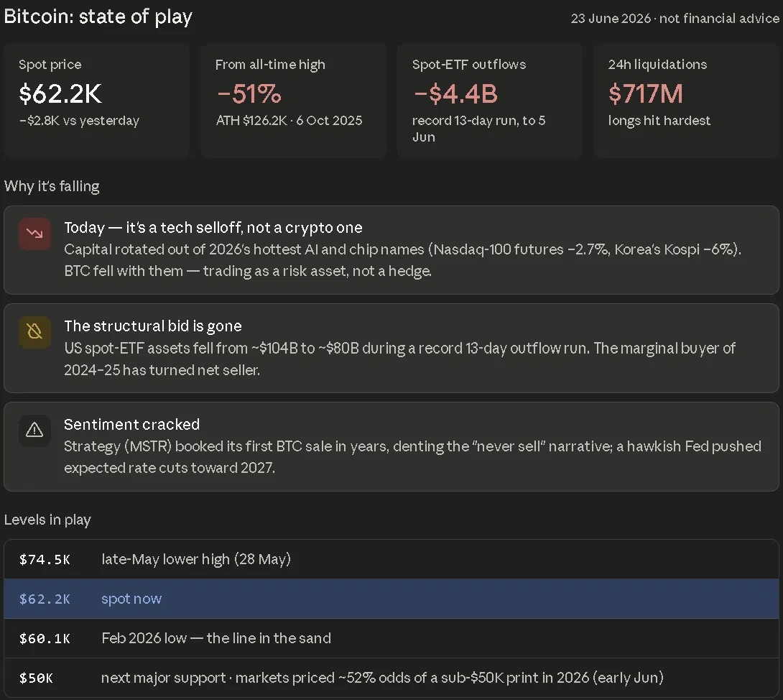The width and height of the screenshot is (783, 700).
Task: Click the $60.1K Feb 2026 low row
Action: point(391,638)
